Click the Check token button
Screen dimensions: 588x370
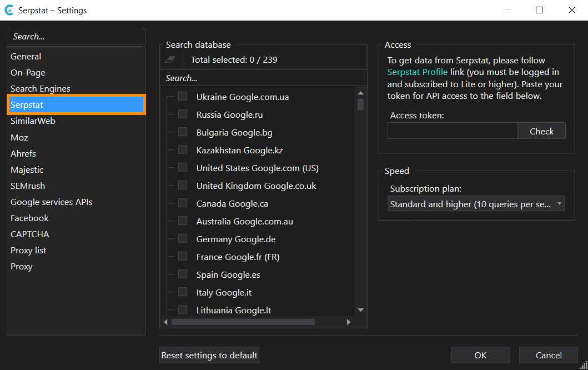tap(541, 131)
